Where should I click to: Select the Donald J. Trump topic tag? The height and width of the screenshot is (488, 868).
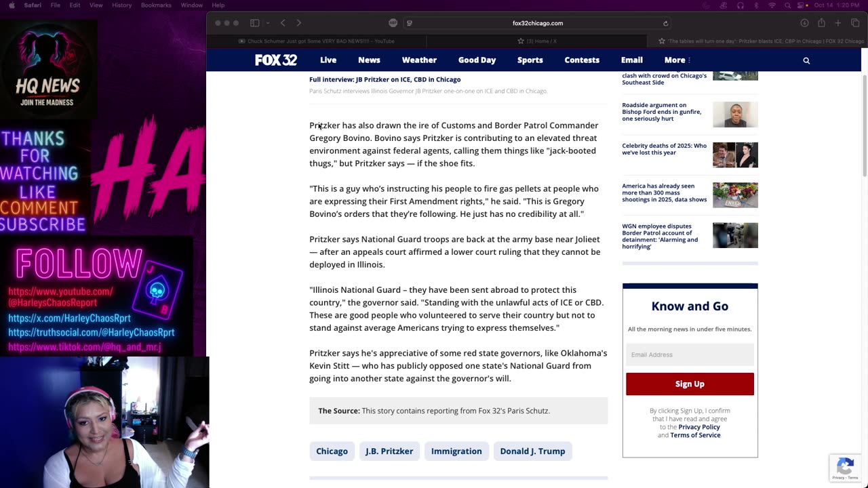(x=532, y=451)
